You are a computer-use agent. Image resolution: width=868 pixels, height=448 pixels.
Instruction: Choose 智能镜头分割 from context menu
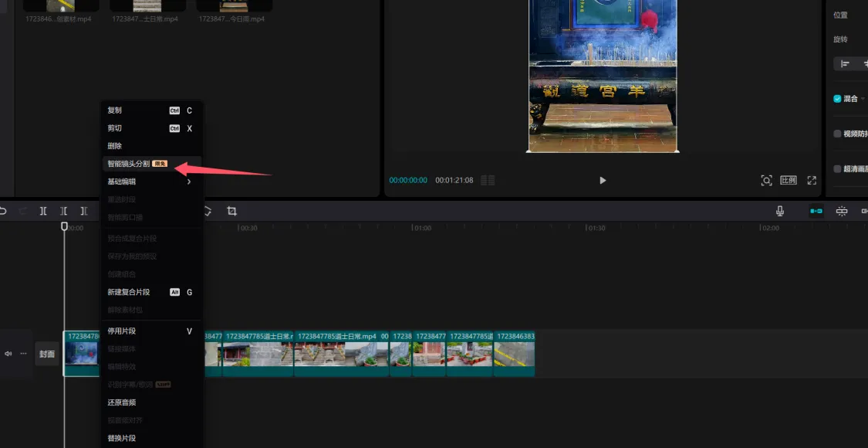tap(129, 164)
